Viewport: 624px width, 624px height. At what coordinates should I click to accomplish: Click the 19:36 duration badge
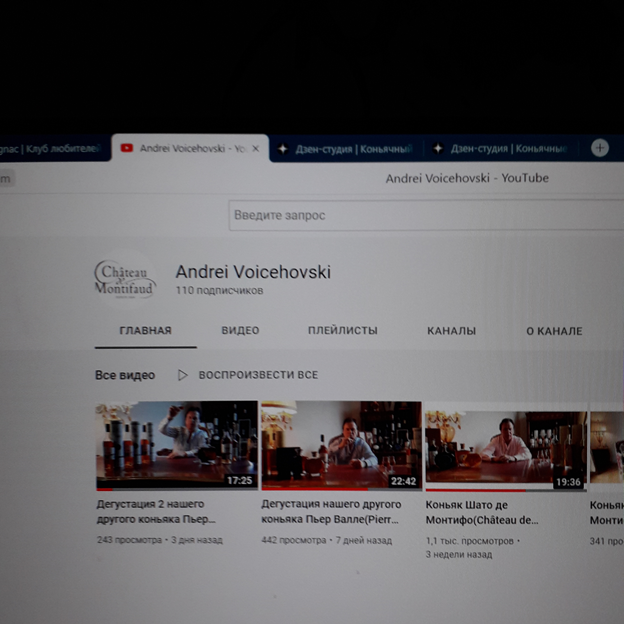(568, 482)
